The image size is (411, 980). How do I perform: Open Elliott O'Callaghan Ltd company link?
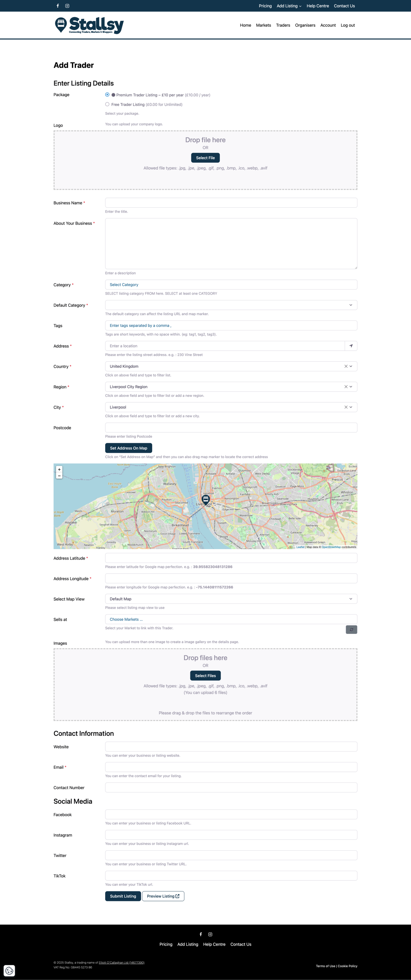(122, 962)
